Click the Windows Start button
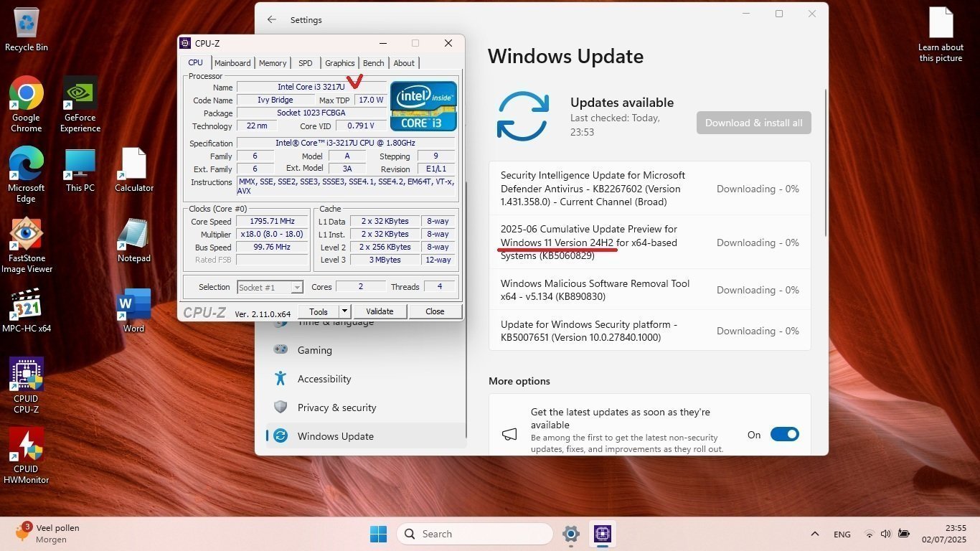Image resolution: width=980 pixels, height=551 pixels. (x=378, y=534)
